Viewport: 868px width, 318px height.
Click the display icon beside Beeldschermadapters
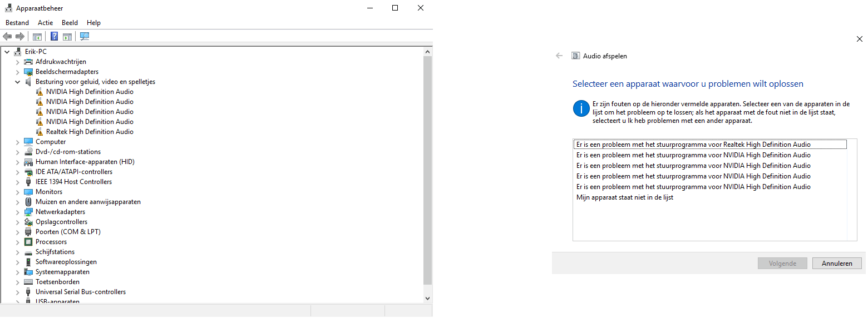click(x=28, y=72)
